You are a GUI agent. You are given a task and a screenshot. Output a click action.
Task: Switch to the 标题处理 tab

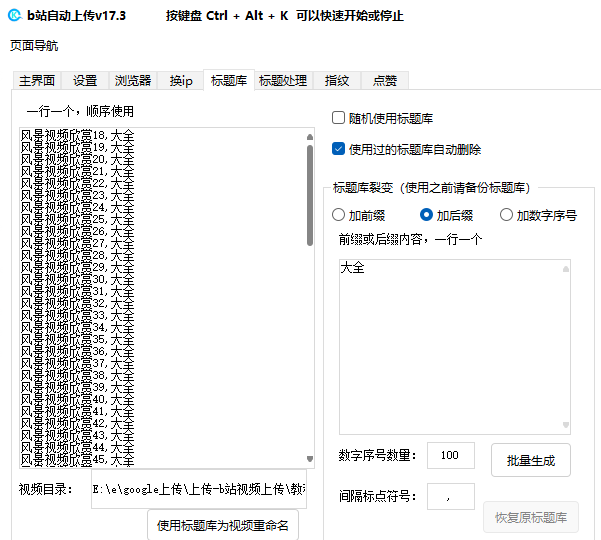[283, 81]
